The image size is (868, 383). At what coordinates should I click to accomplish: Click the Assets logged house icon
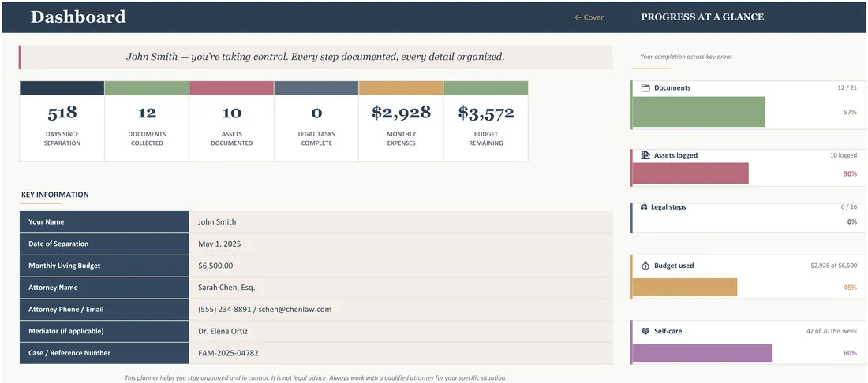click(645, 155)
